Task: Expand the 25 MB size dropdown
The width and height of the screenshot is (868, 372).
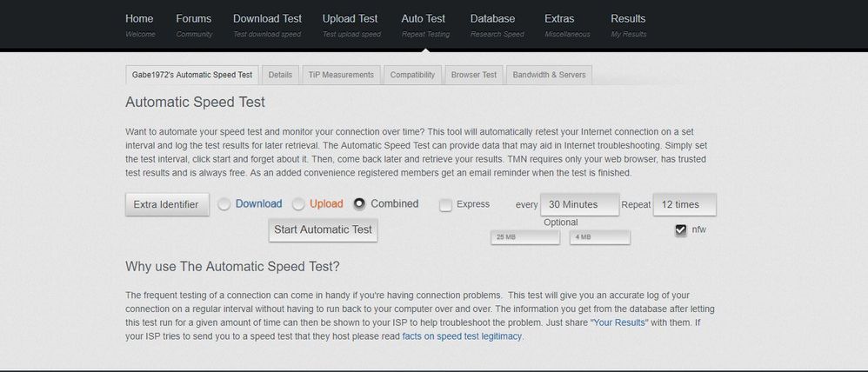Action: 525,236
